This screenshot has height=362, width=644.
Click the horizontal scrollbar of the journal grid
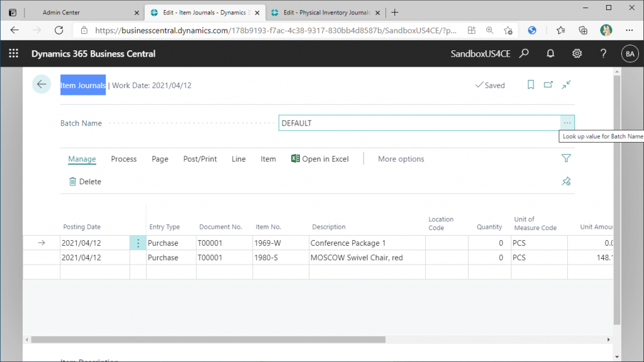(x=209, y=340)
